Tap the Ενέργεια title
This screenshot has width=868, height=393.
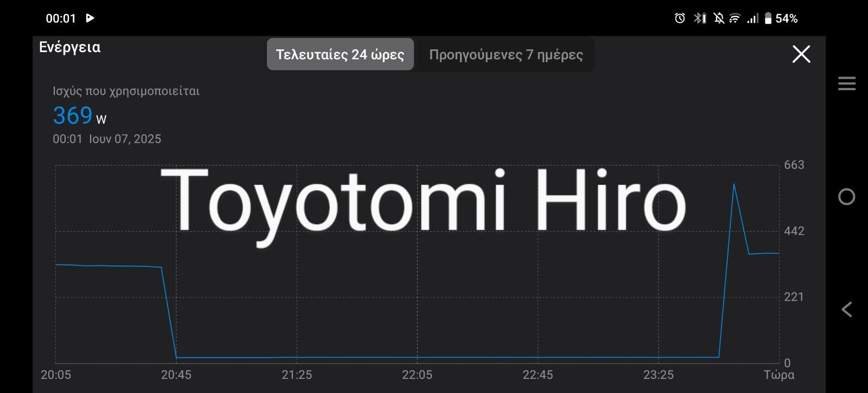point(69,47)
